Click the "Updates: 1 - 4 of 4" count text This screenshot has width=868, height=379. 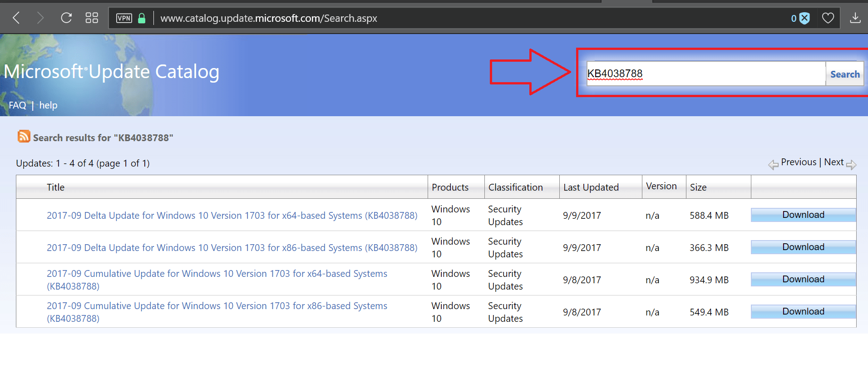83,163
